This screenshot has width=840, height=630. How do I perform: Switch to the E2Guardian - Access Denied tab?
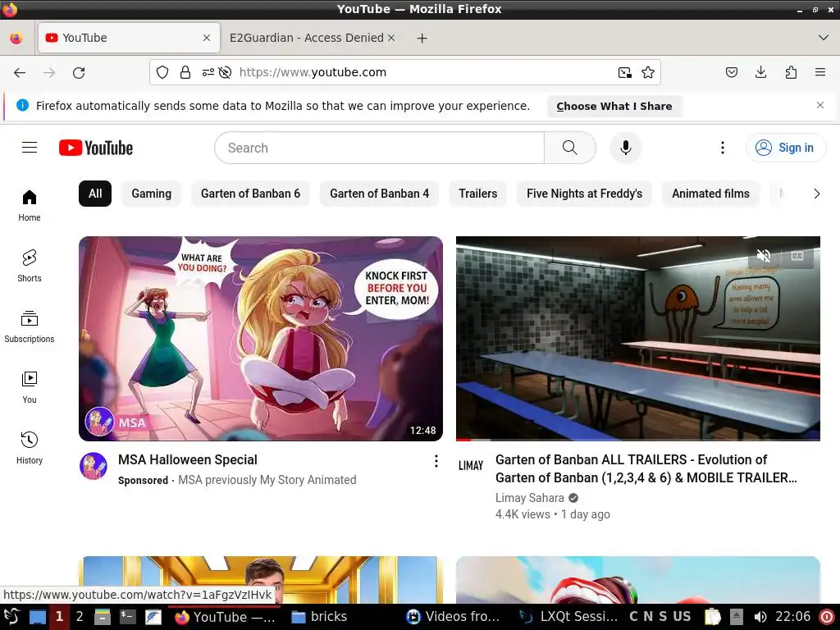[307, 38]
